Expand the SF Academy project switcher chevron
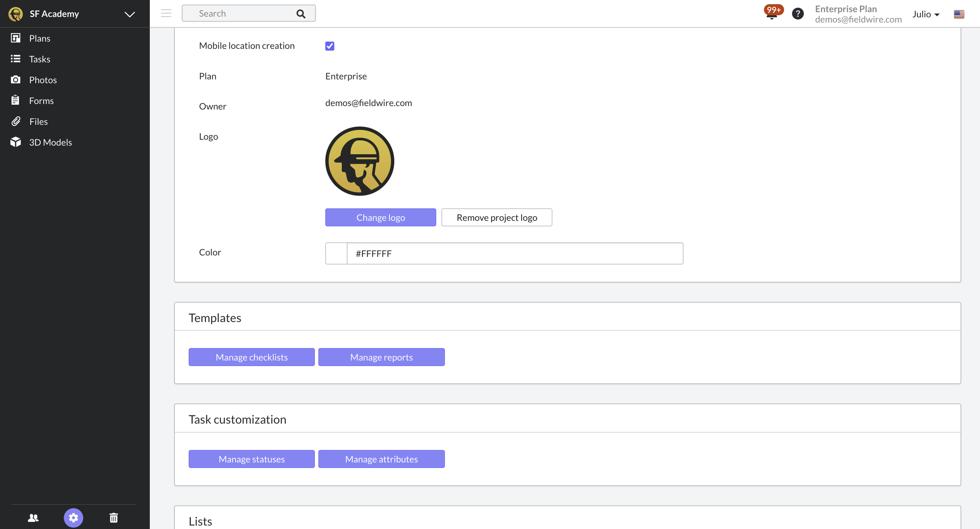The height and width of the screenshot is (529, 980). point(130,15)
